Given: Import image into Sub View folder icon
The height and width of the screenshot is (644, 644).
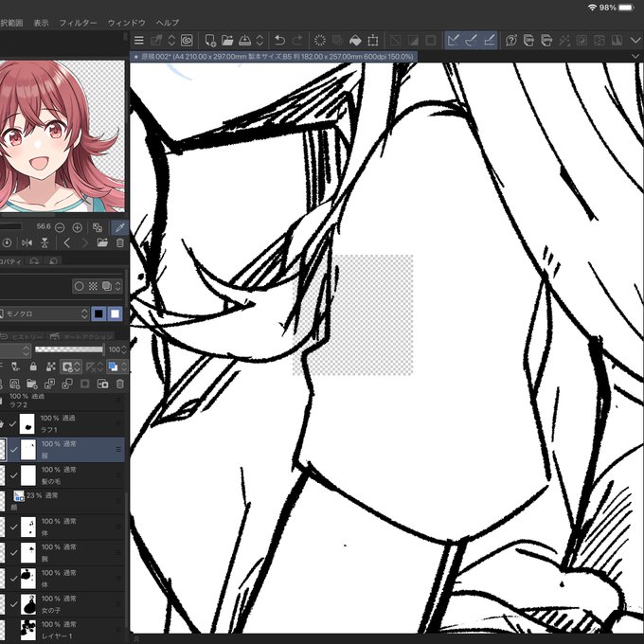Looking at the screenshot, I should 102,243.
